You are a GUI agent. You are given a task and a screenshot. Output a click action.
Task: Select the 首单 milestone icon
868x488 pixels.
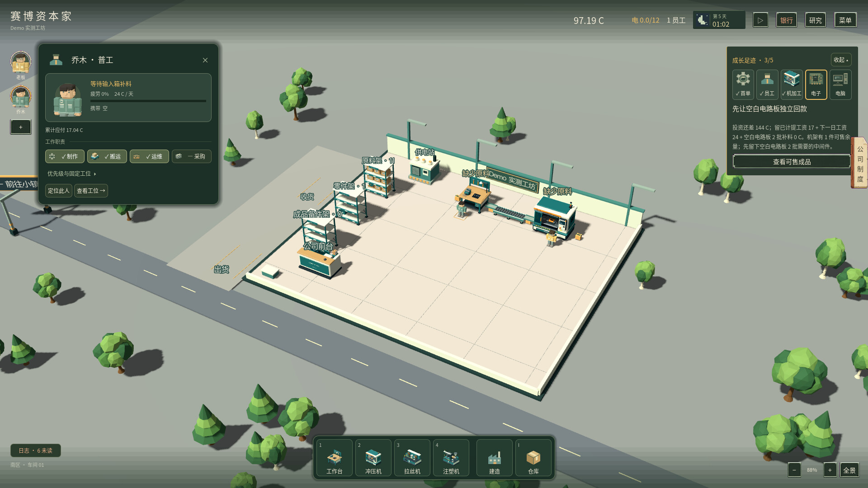[x=743, y=84]
